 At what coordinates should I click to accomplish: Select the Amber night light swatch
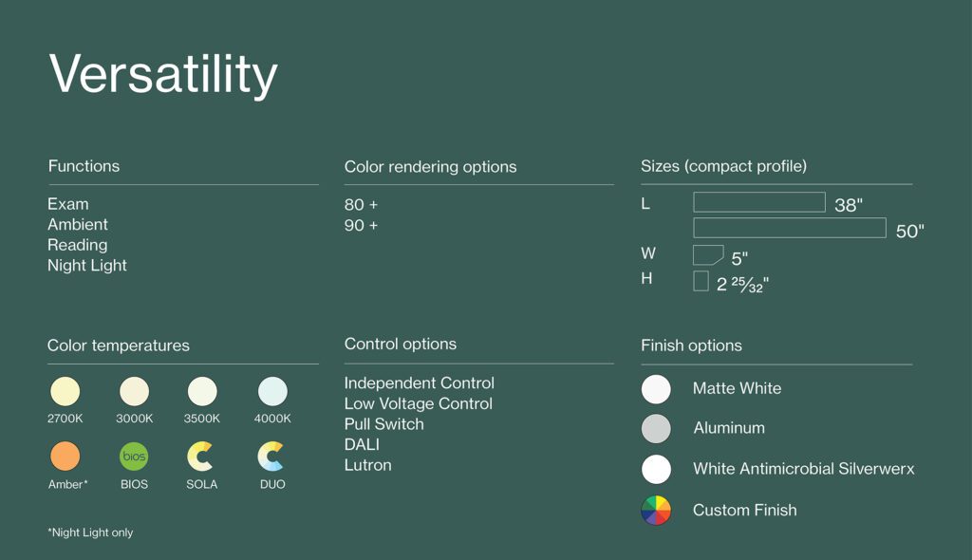pos(65,457)
